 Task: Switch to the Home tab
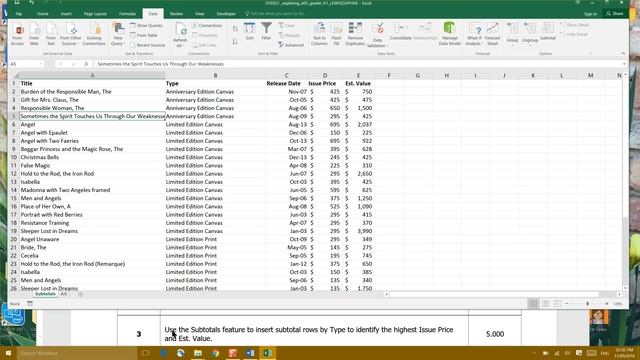point(42,14)
